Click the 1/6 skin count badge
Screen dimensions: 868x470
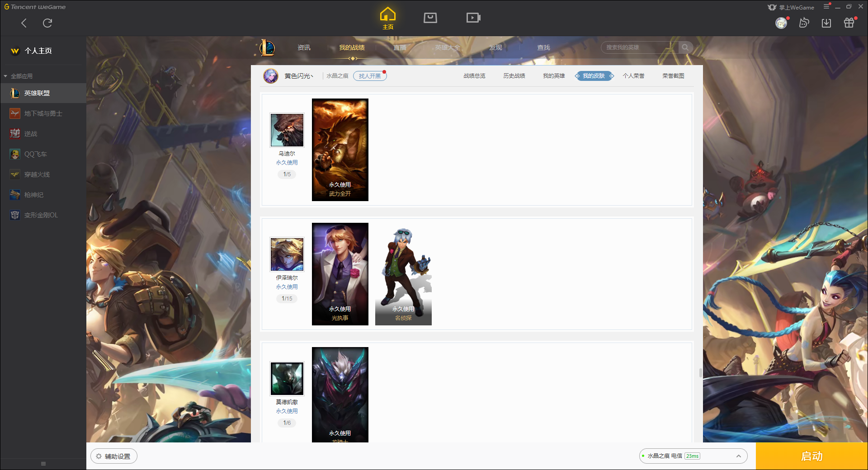pyautogui.click(x=287, y=423)
